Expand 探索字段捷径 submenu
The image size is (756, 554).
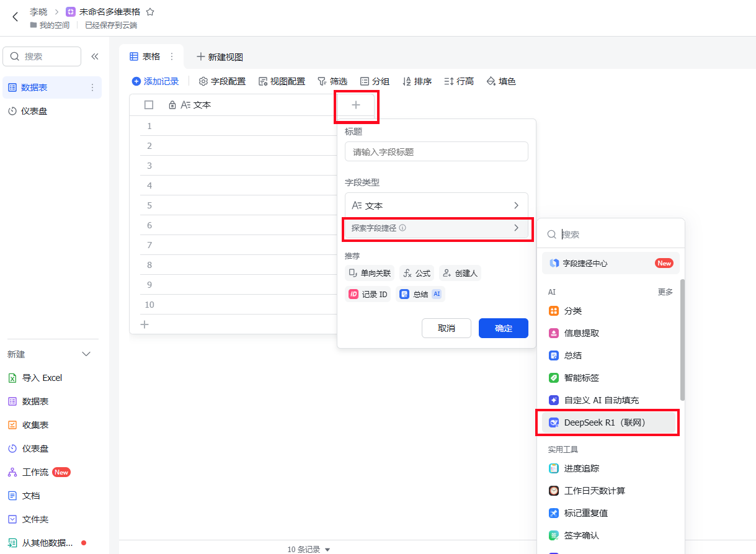[436, 228]
